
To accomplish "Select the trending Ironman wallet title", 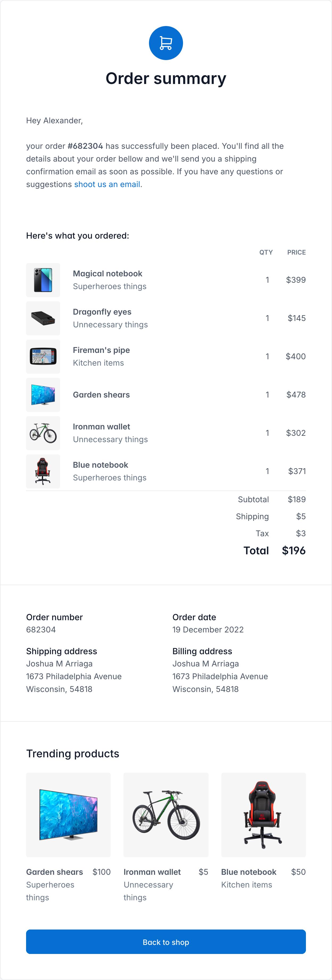I will pyautogui.click(x=152, y=872).
